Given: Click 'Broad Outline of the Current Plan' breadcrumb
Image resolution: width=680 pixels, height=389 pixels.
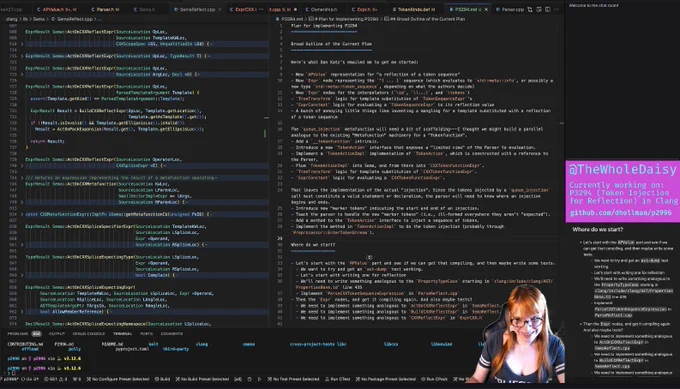Looking at the screenshot, I should point(425,19).
